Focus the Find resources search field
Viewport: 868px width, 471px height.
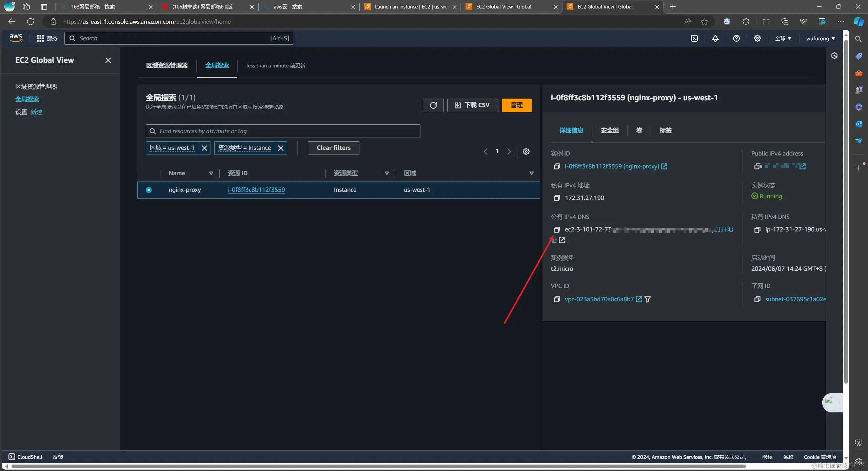pyautogui.click(x=283, y=131)
